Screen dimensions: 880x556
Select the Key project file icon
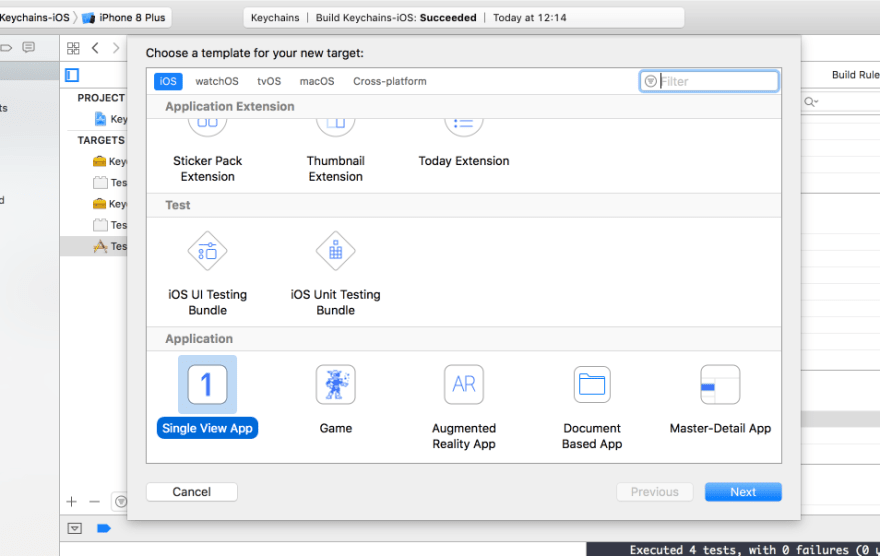(100, 119)
